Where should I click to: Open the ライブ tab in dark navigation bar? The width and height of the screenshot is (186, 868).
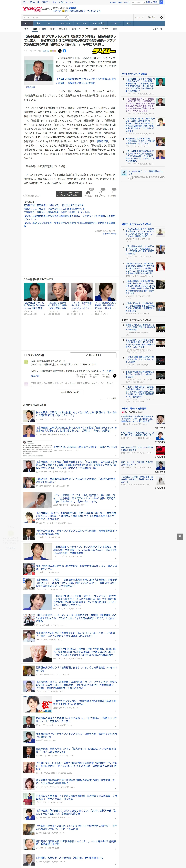click(49, 24)
